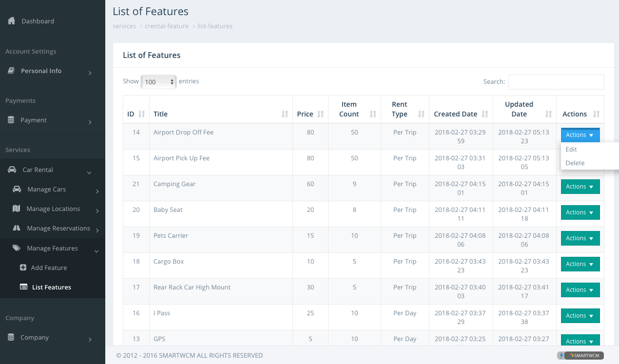The width and height of the screenshot is (619, 364).
Task: Click the Manage Reservations road icon
Action: 17,228
